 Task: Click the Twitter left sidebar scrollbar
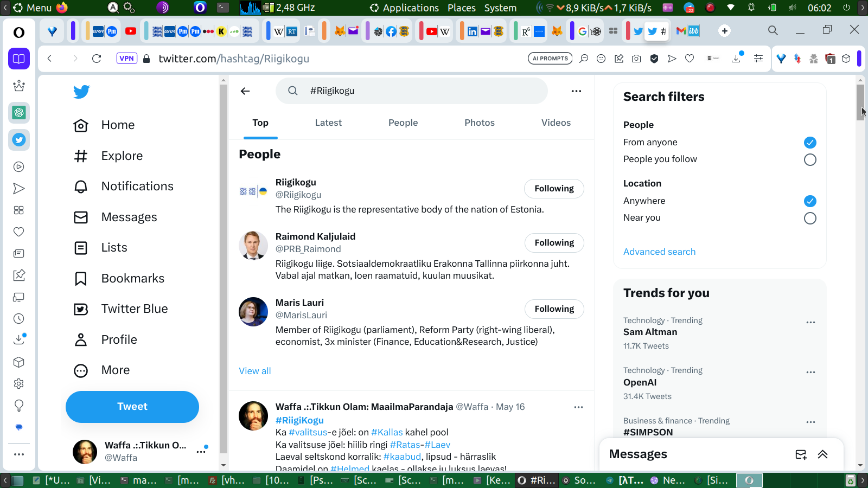click(224, 268)
